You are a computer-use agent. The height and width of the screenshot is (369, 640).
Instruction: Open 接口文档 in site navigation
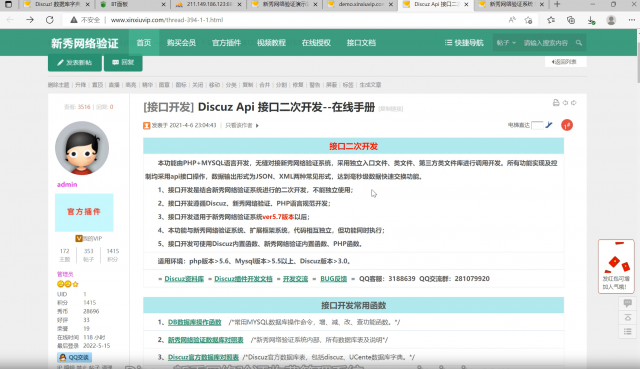pyautogui.click(x=361, y=42)
